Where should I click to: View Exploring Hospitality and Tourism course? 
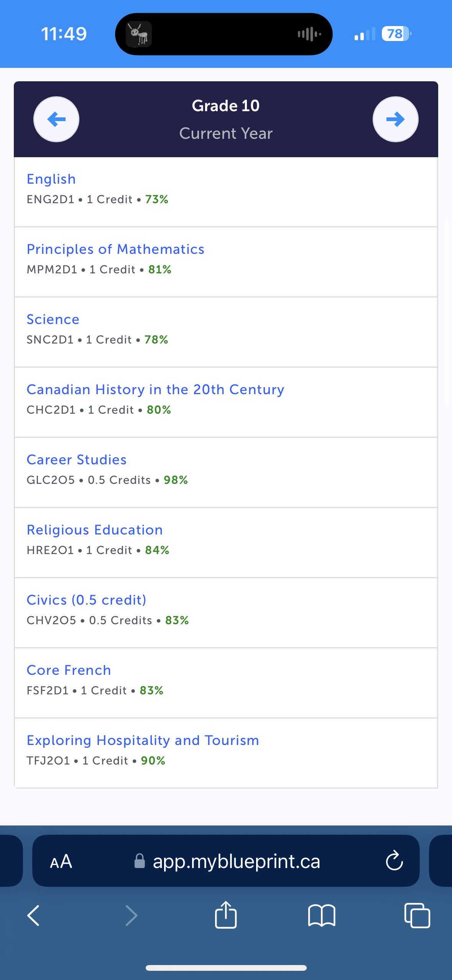pyautogui.click(x=143, y=740)
